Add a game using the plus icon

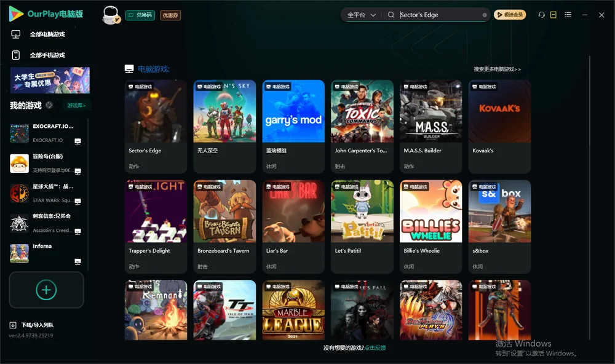46,290
